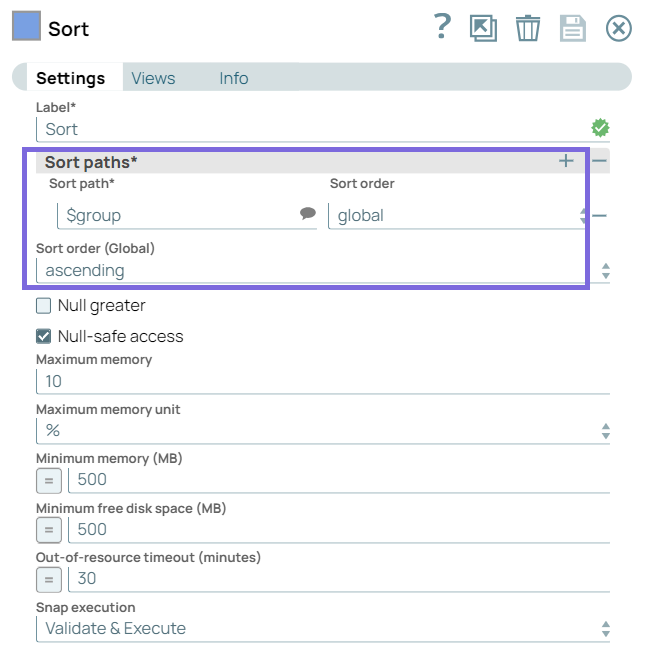Open the Maximum memory unit dropdown
The image size is (648, 665).
320,430
